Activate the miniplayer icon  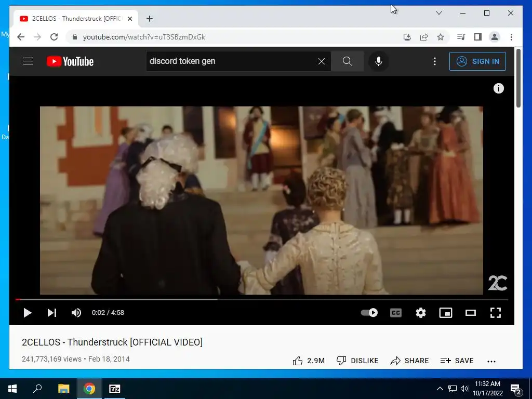click(445, 312)
